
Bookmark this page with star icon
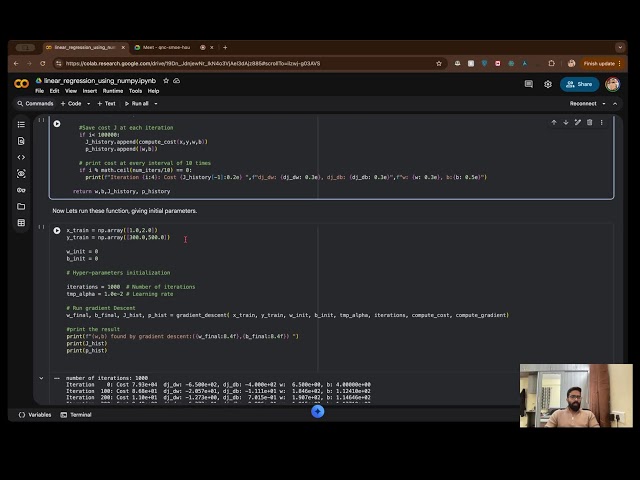point(439,64)
